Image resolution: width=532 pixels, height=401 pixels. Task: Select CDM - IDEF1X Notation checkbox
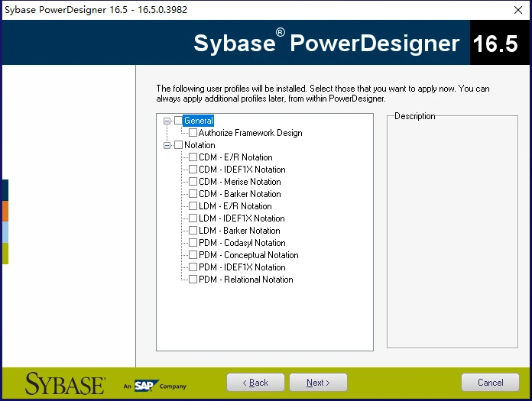193,169
